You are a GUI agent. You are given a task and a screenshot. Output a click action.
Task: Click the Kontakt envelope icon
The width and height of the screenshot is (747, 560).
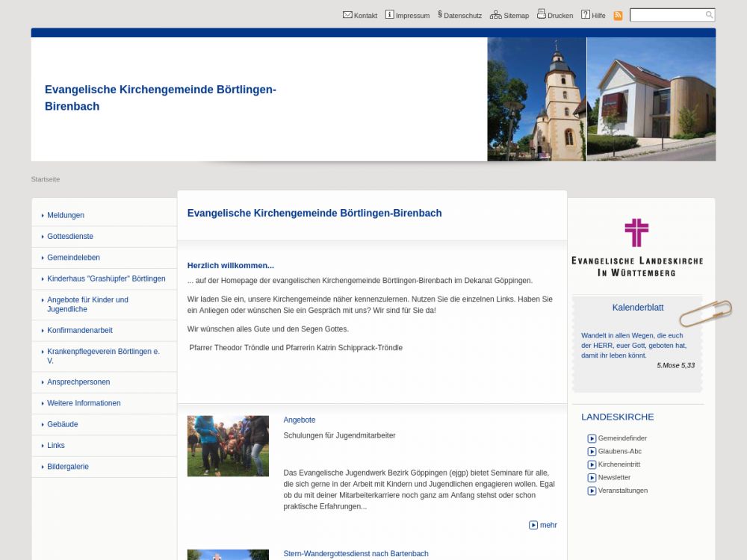point(347,15)
